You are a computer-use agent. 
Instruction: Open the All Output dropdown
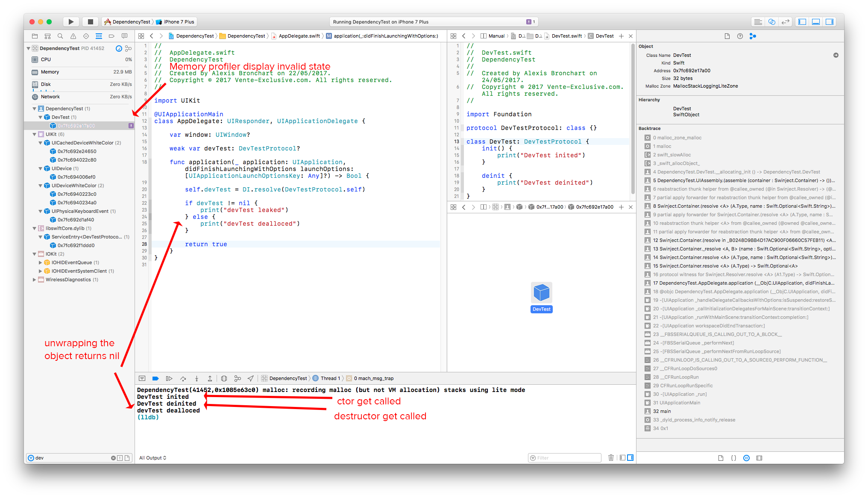pos(152,458)
